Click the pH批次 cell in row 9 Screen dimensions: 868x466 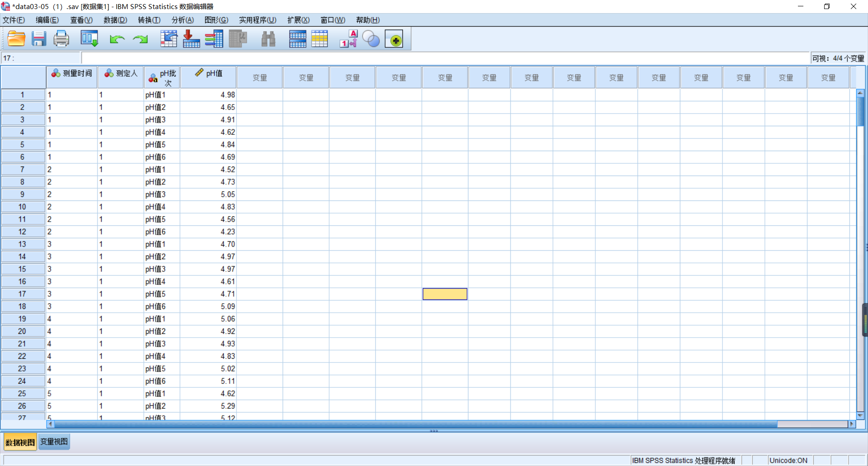(162, 195)
